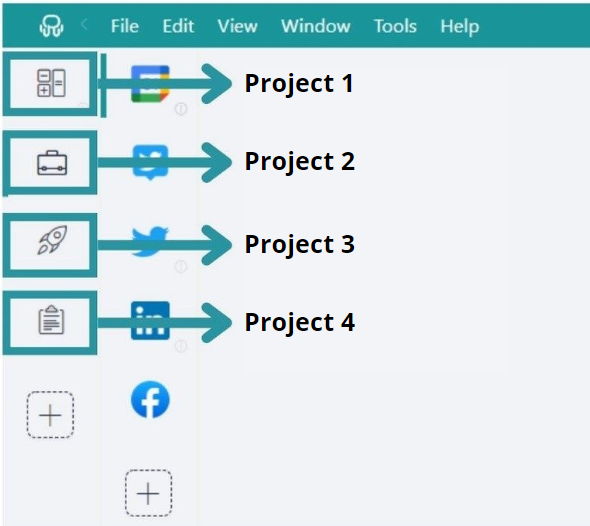590x526 pixels.
Task: Open the Tools menu
Action: tap(395, 26)
